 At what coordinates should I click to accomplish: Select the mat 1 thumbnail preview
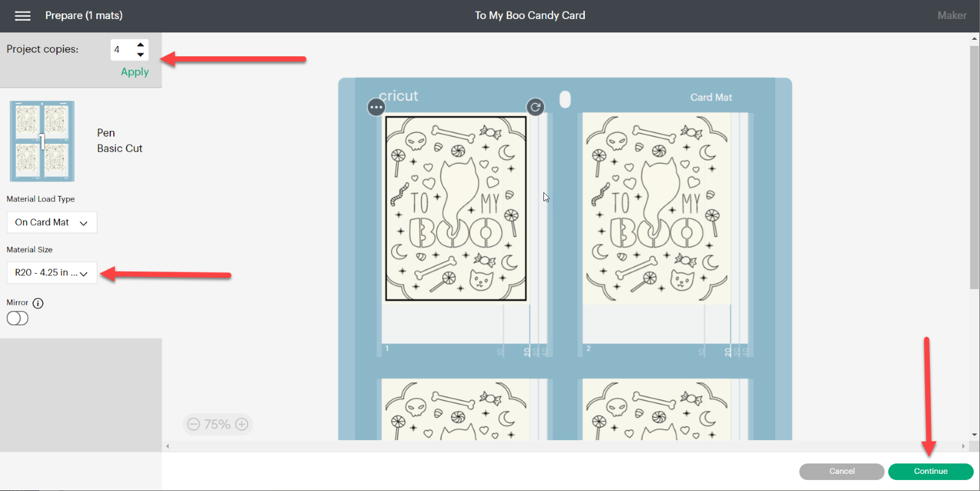pos(42,141)
